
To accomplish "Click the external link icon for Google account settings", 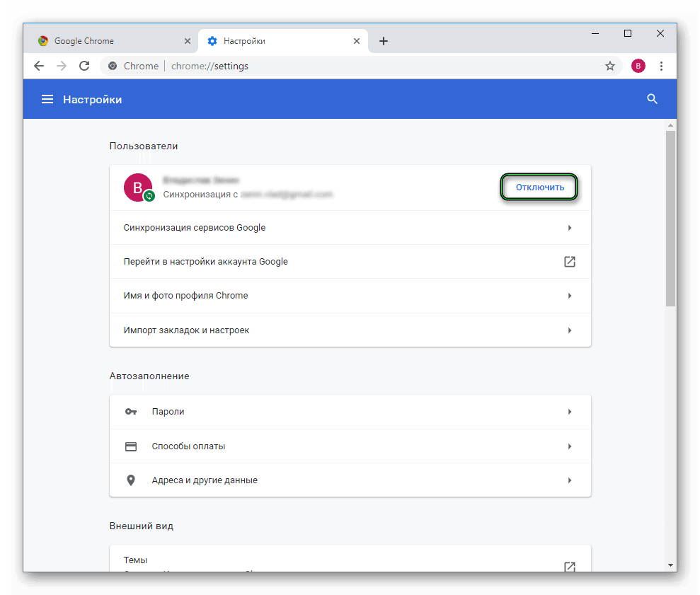I will click(570, 262).
